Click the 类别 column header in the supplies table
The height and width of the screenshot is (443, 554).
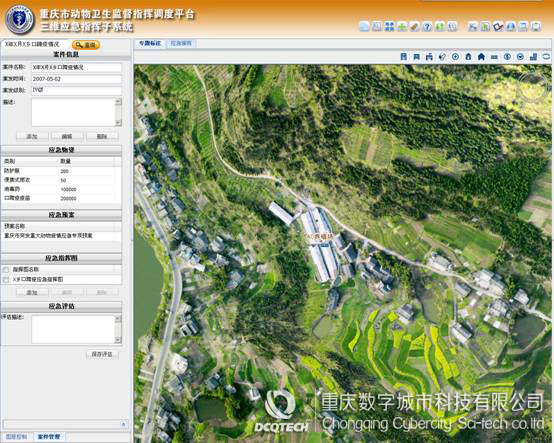[x=30, y=161]
